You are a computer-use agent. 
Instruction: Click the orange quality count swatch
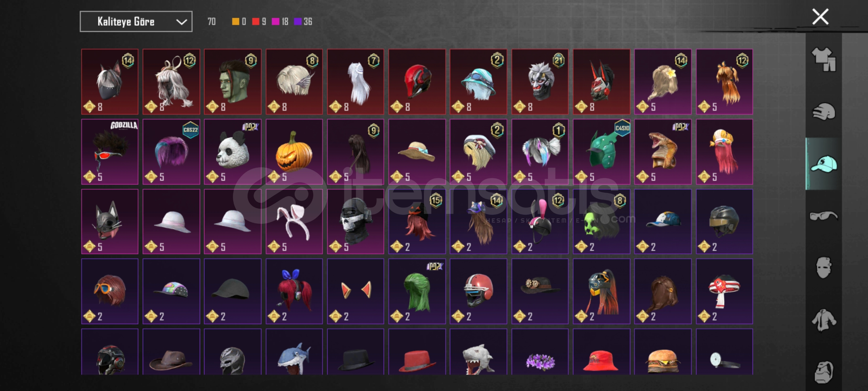pos(235,22)
